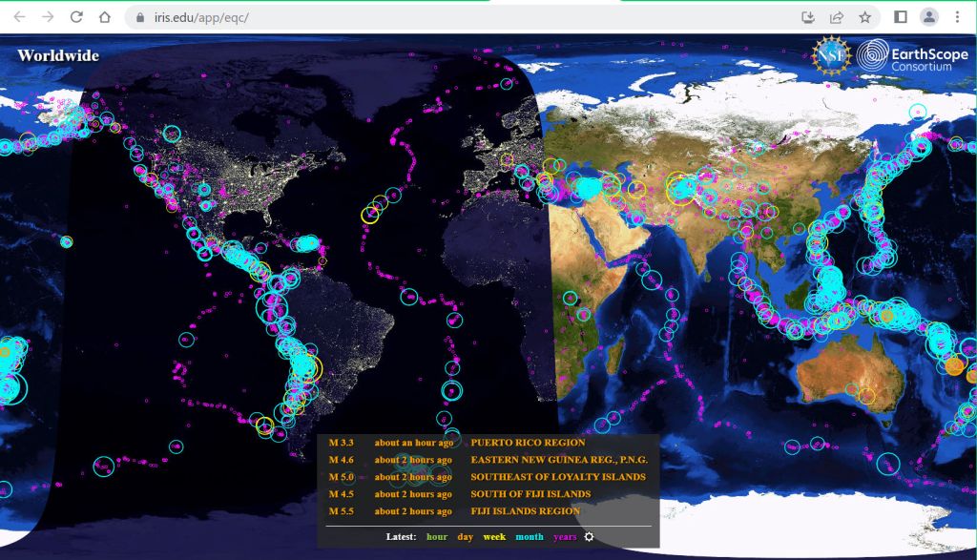Open the browser side panel
This screenshot has width=977, height=560.
[x=900, y=17]
